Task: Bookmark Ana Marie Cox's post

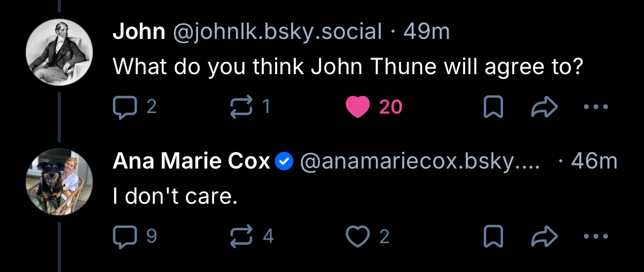Action: [493, 236]
